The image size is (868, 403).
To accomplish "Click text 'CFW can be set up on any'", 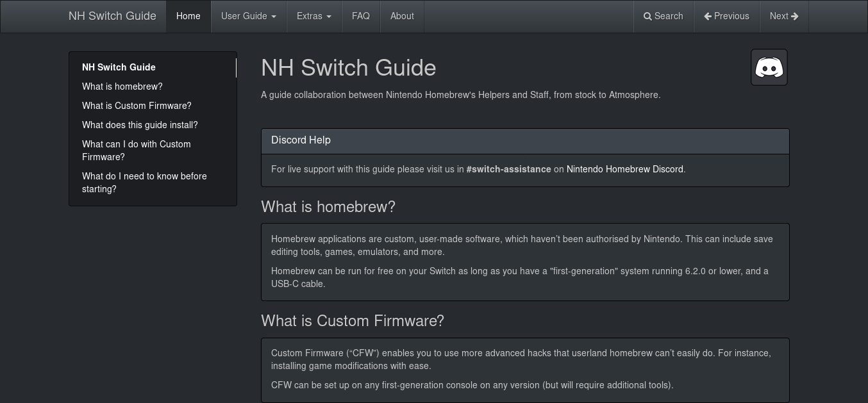I will 472,385.
